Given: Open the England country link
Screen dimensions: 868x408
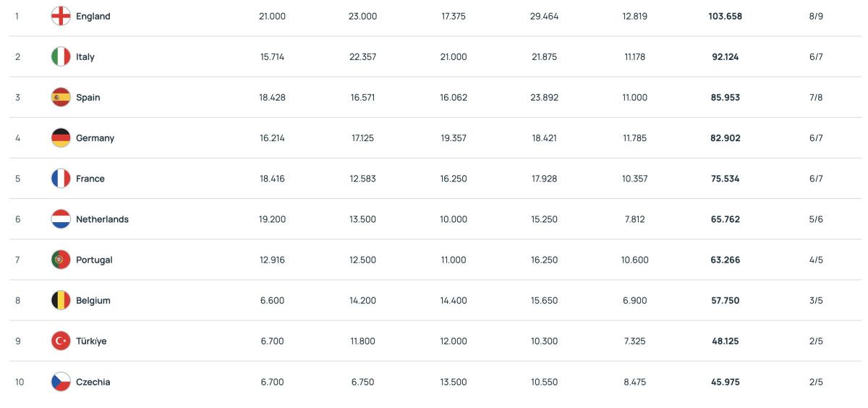Looking at the screenshot, I should click(93, 16).
